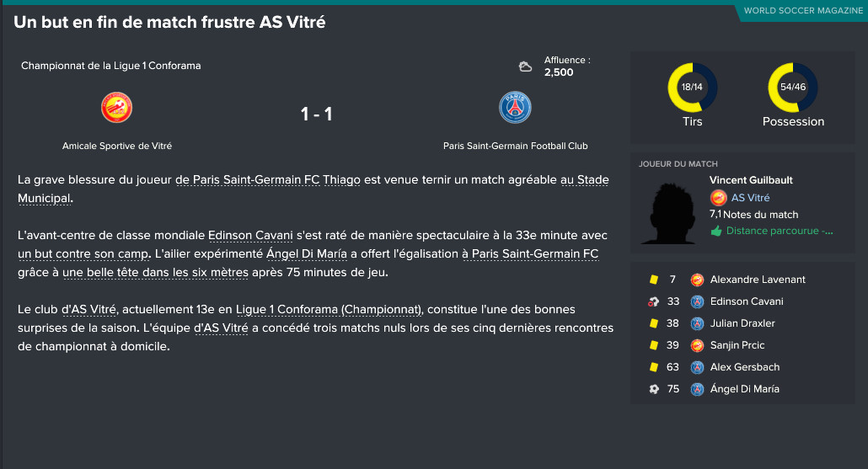Viewport: 868px width, 469px height.
Task: Click the player of the match silhouette
Action: (x=670, y=214)
